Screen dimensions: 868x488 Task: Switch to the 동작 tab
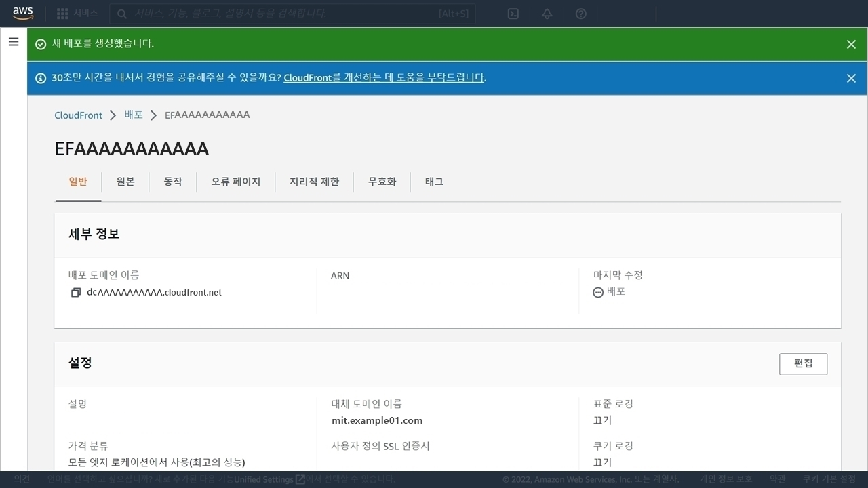coord(173,182)
